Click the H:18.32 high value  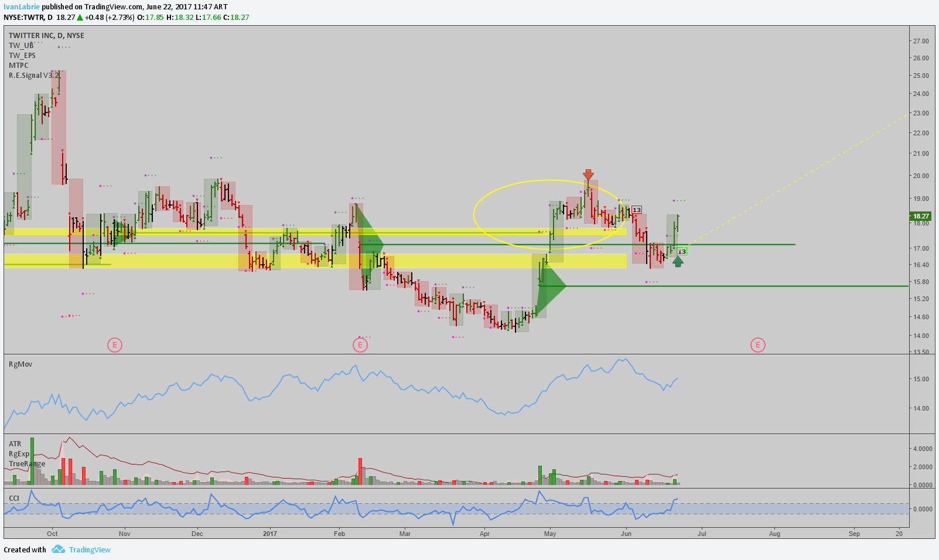point(180,18)
